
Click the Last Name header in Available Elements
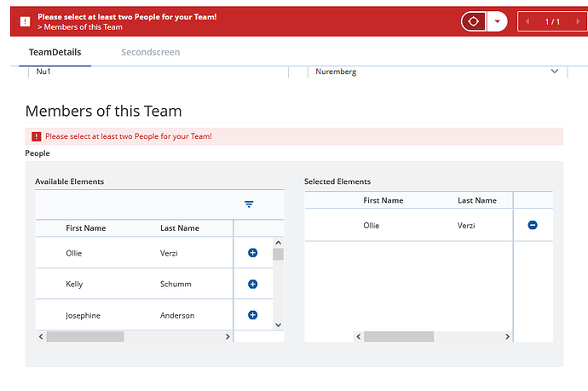(180, 228)
